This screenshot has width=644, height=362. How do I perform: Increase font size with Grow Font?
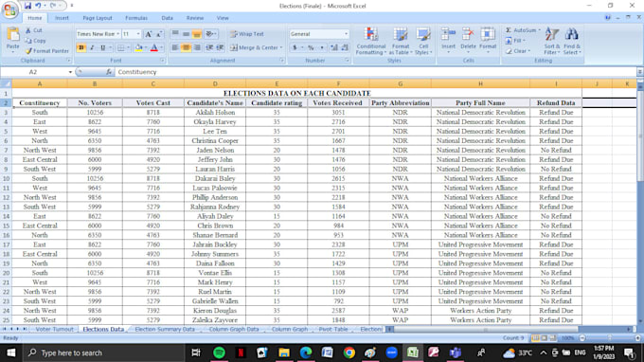149,34
